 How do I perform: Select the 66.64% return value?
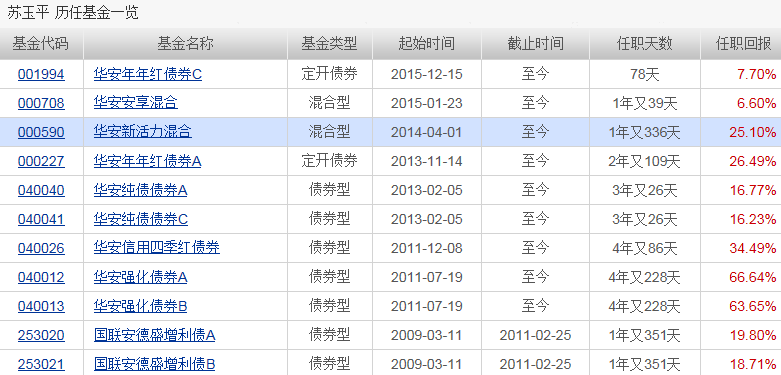(753, 277)
